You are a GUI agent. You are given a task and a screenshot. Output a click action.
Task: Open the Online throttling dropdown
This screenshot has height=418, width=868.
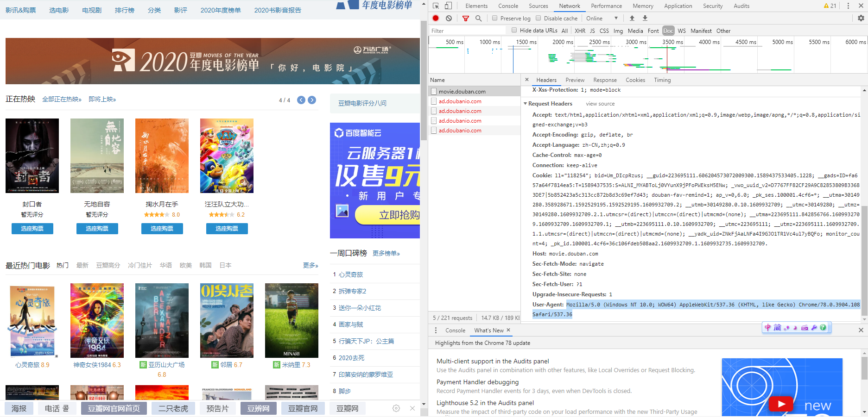coord(602,18)
